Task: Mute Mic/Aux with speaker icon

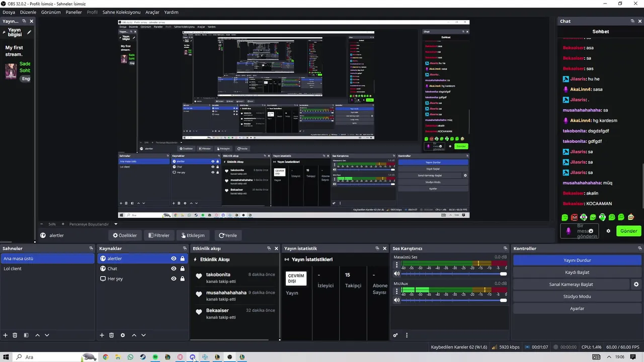Action: pos(396,300)
